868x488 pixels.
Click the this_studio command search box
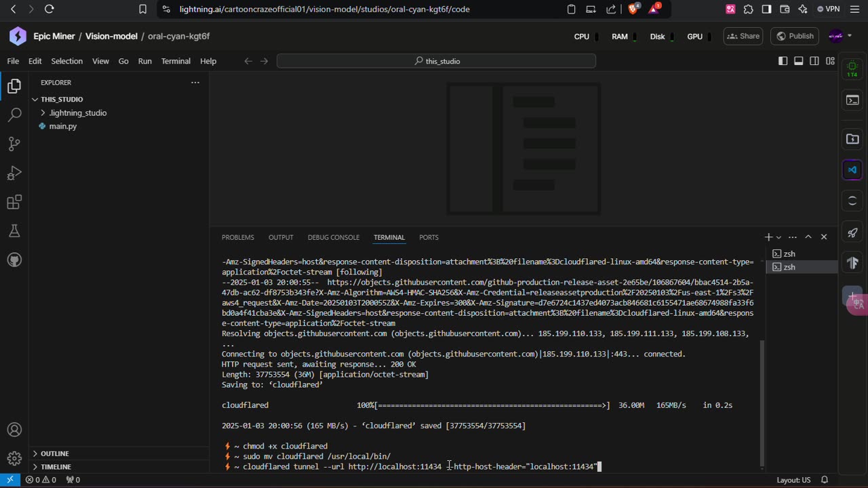click(436, 61)
